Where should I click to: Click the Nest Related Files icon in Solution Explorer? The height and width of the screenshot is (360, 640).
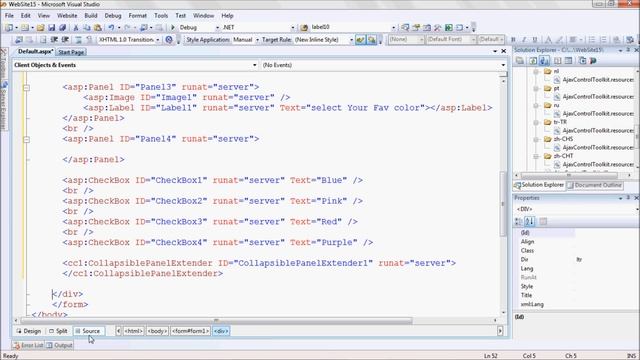pyautogui.click(x=544, y=61)
